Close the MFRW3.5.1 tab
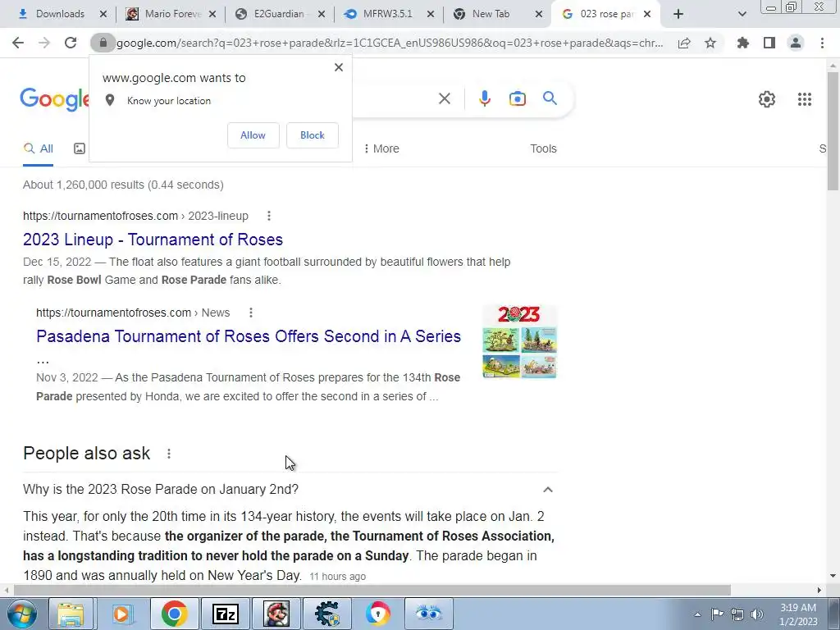The width and height of the screenshot is (840, 630). [431, 14]
